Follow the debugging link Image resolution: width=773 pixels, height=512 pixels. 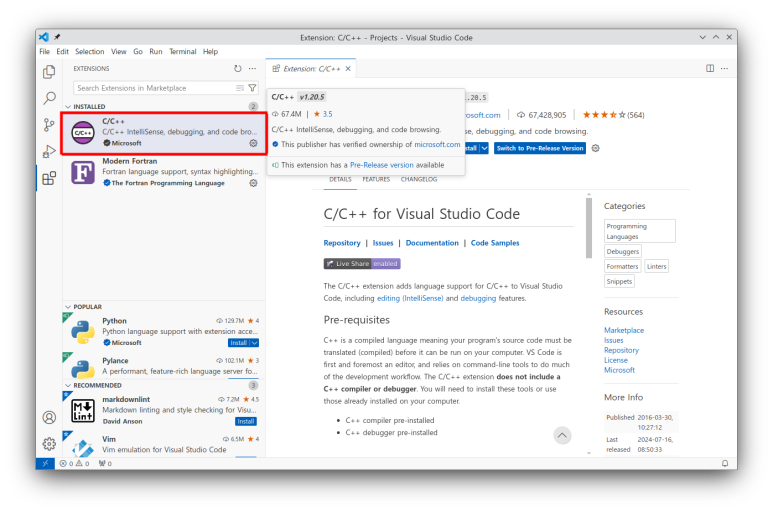pyautogui.click(x=478, y=298)
